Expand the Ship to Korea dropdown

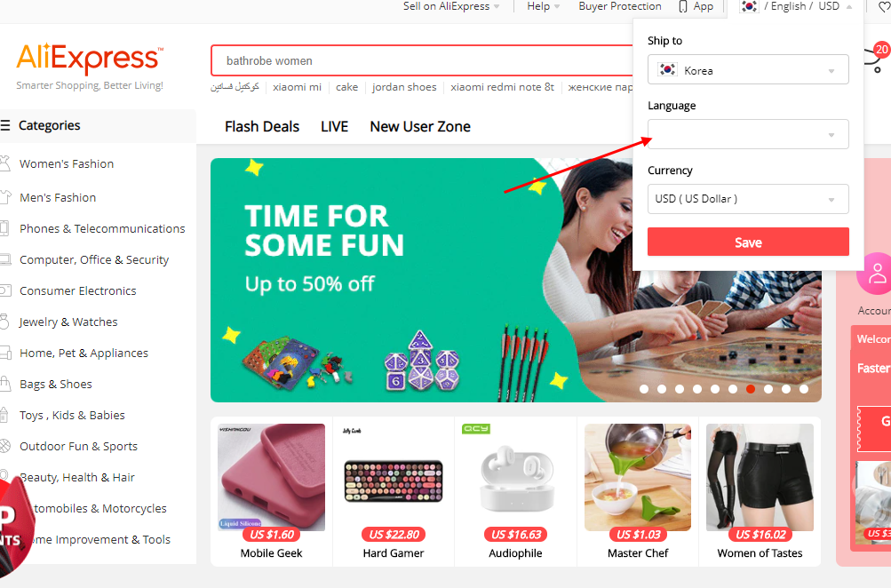click(x=748, y=69)
